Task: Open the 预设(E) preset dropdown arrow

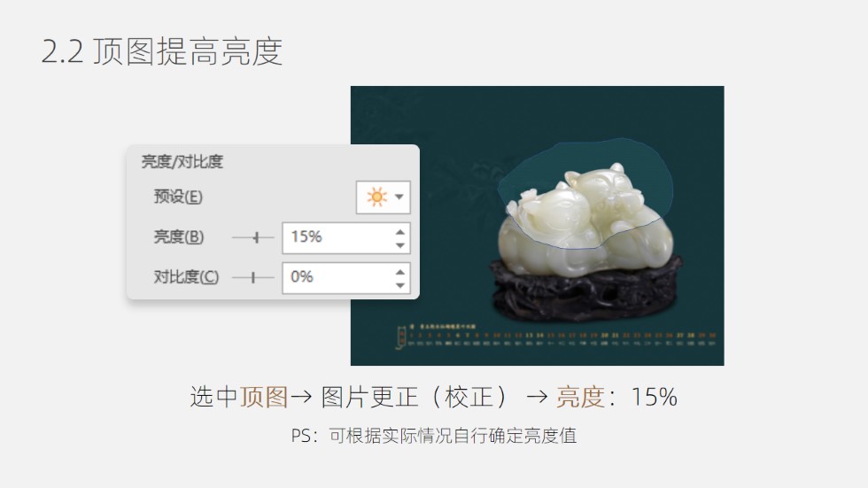Action: [399, 197]
